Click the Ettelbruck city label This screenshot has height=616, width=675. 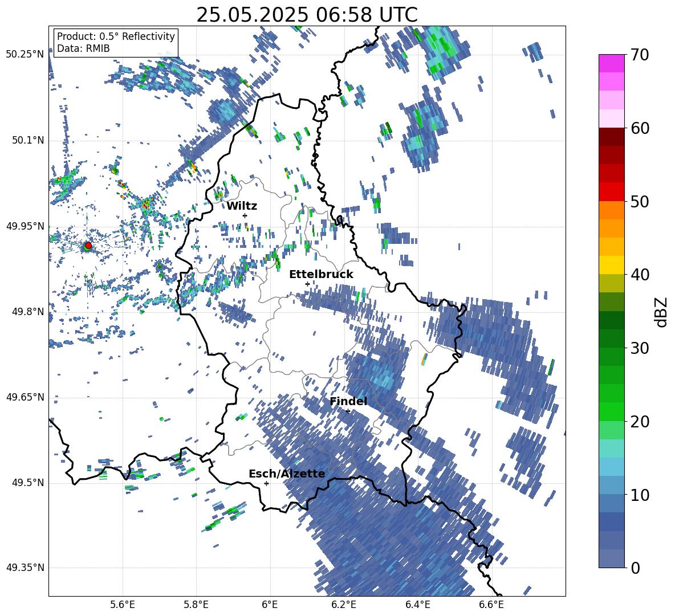321,275
